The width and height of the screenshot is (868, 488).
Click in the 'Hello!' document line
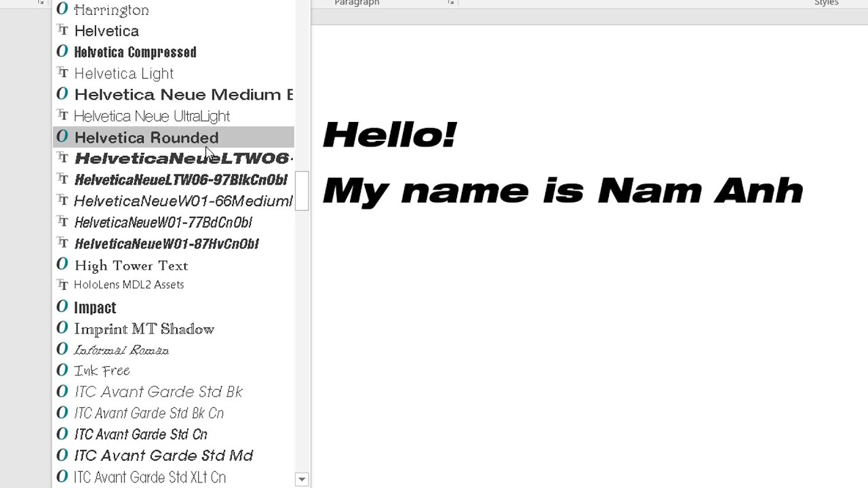pyautogui.click(x=390, y=135)
